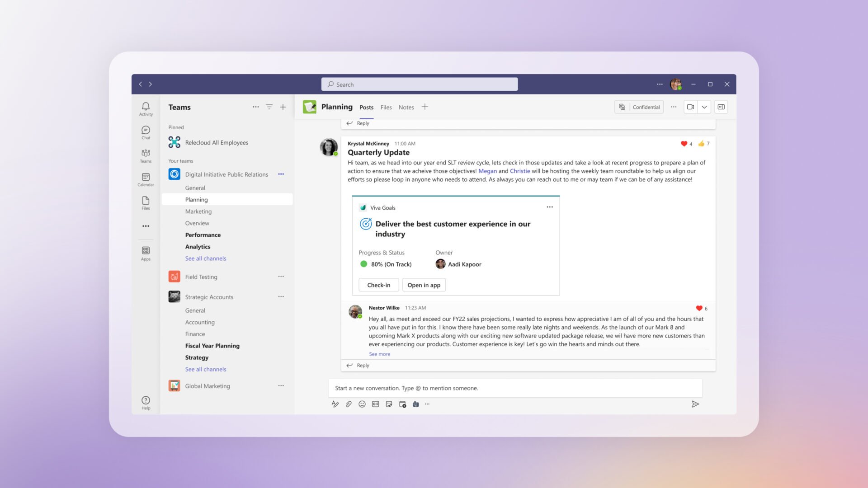Open the channel info pane icon

[721, 107]
